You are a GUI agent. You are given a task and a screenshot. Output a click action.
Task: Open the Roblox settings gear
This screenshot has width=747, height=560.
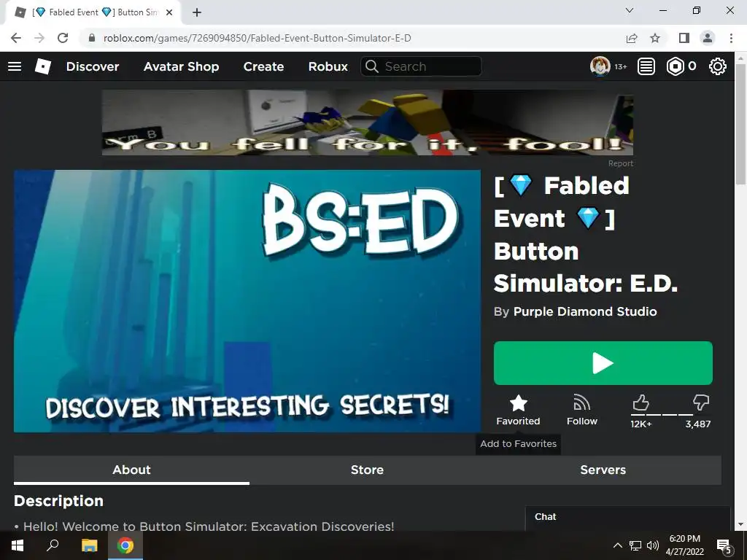(718, 66)
